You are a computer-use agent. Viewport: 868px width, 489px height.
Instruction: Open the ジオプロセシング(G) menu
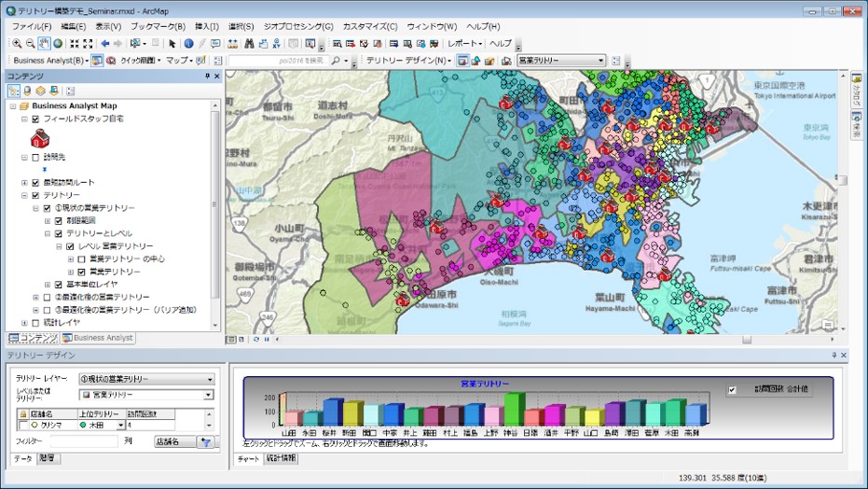[298, 26]
